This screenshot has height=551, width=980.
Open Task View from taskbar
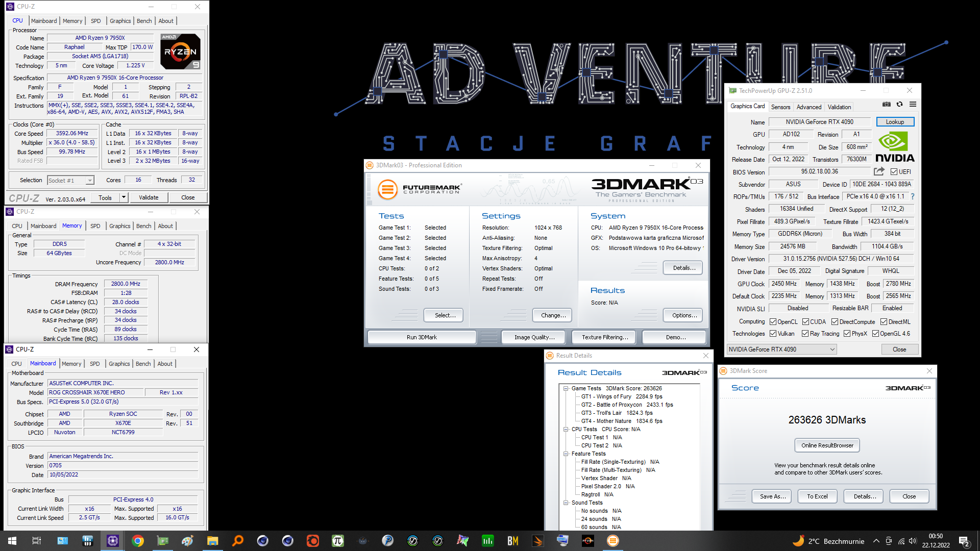37,541
